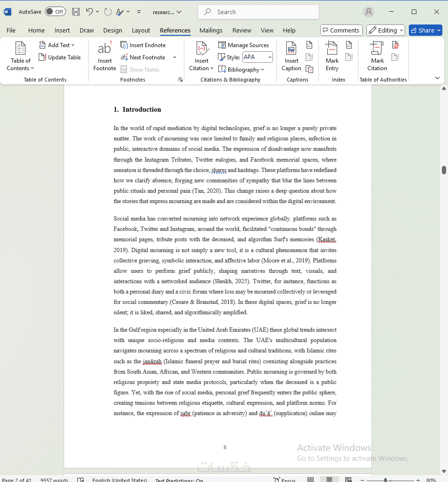Click Update Table icon
Image resolution: width=448 pixels, height=482 pixels.
point(42,57)
